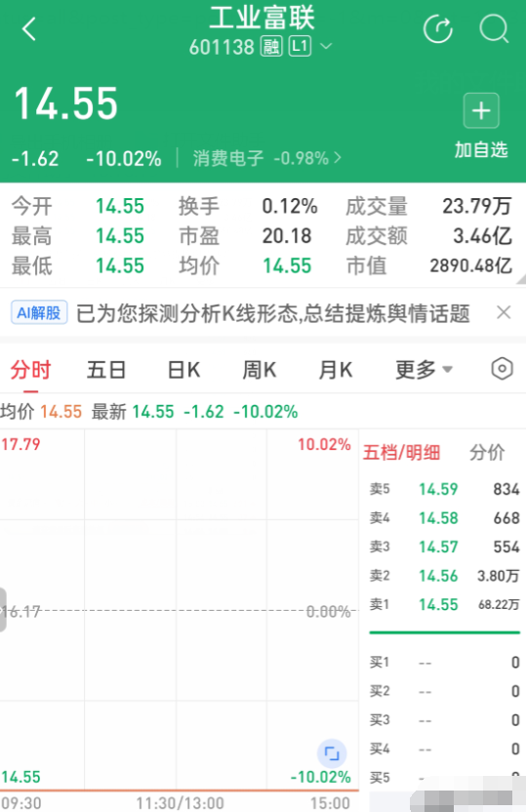Open the AI解股 analysis badge
526x812 pixels.
pyautogui.click(x=39, y=312)
